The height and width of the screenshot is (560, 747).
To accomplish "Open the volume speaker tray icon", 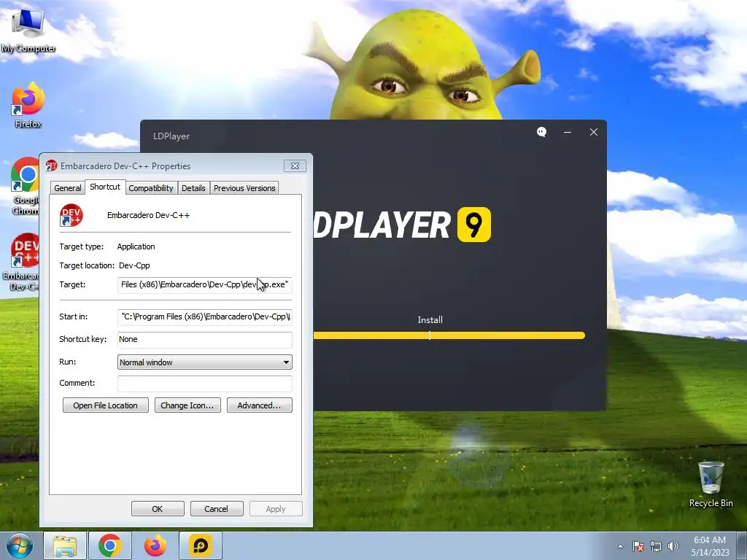I will tap(673, 546).
